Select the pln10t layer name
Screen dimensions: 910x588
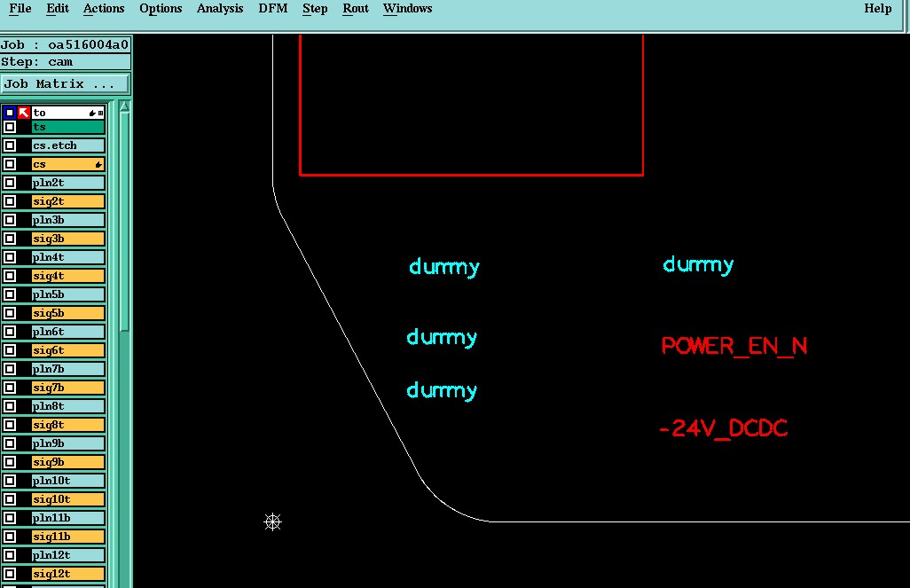coord(68,481)
